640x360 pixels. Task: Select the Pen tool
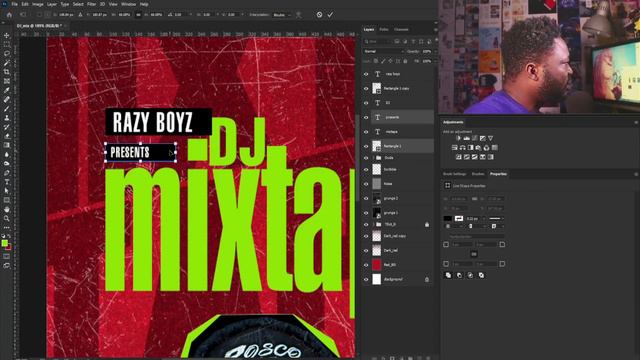(7, 173)
